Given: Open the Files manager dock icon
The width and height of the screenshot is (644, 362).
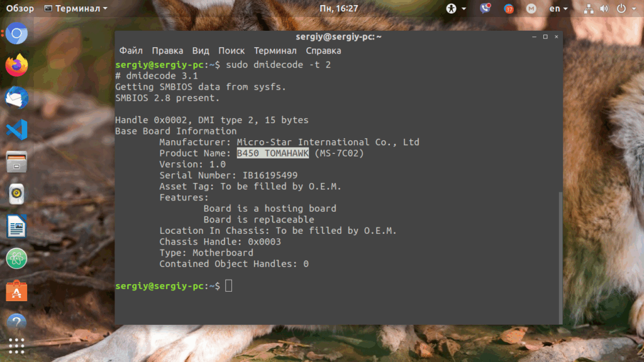Looking at the screenshot, I should tap(16, 162).
